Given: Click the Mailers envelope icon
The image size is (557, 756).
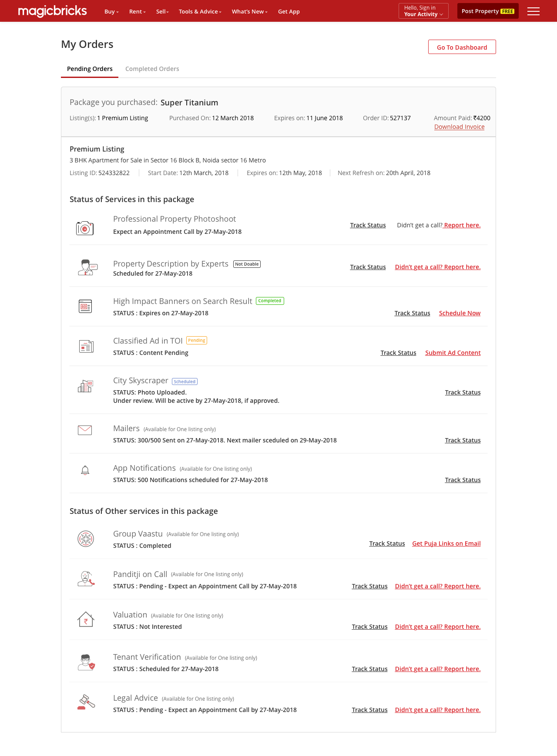Looking at the screenshot, I should (85, 430).
